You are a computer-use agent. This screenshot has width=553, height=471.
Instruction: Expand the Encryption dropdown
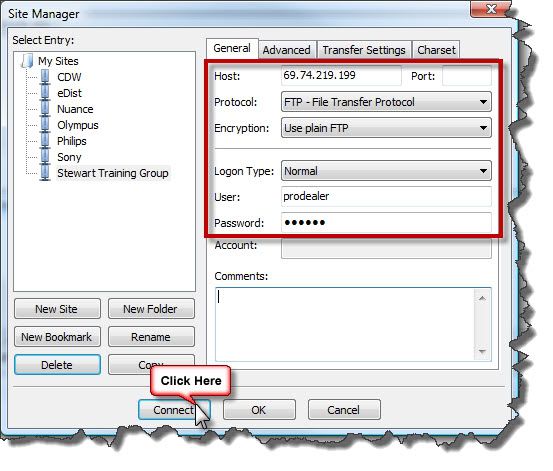click(x=386, y=128)
